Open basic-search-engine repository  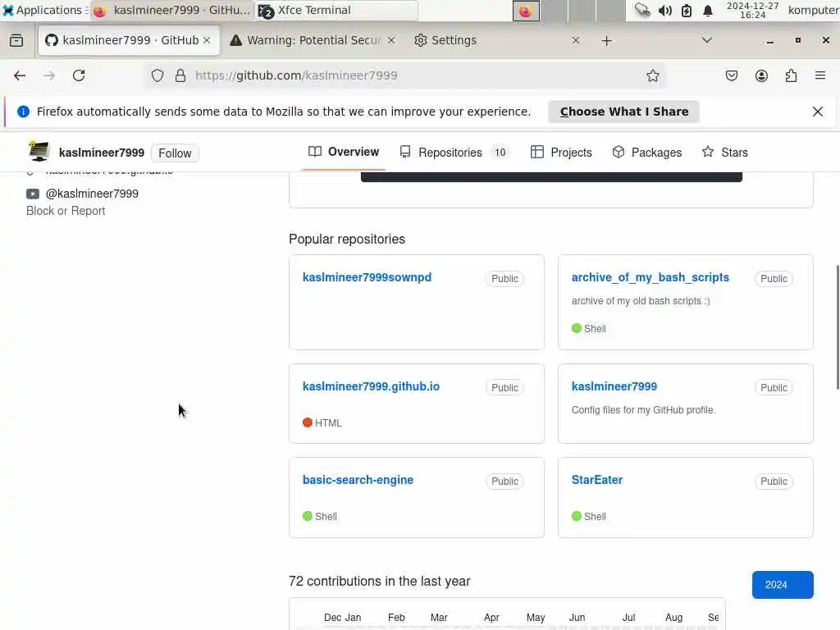[358, 480]
